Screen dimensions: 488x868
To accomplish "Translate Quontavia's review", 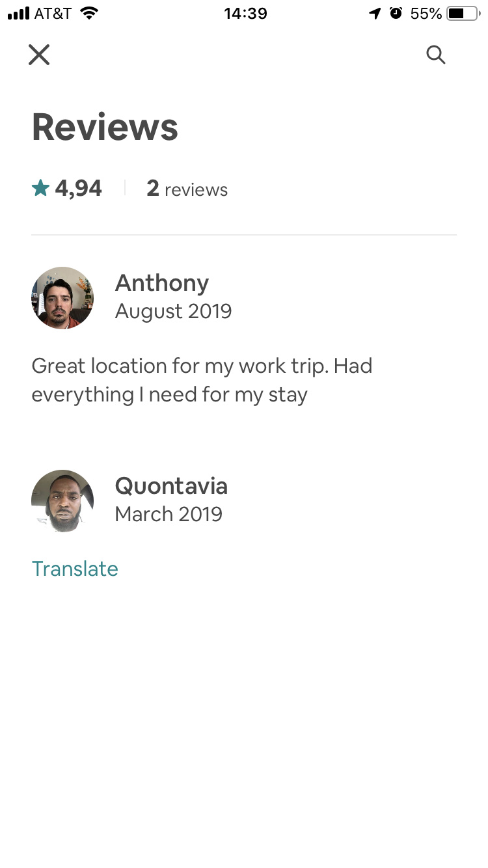I will click(x=75, y=569).
